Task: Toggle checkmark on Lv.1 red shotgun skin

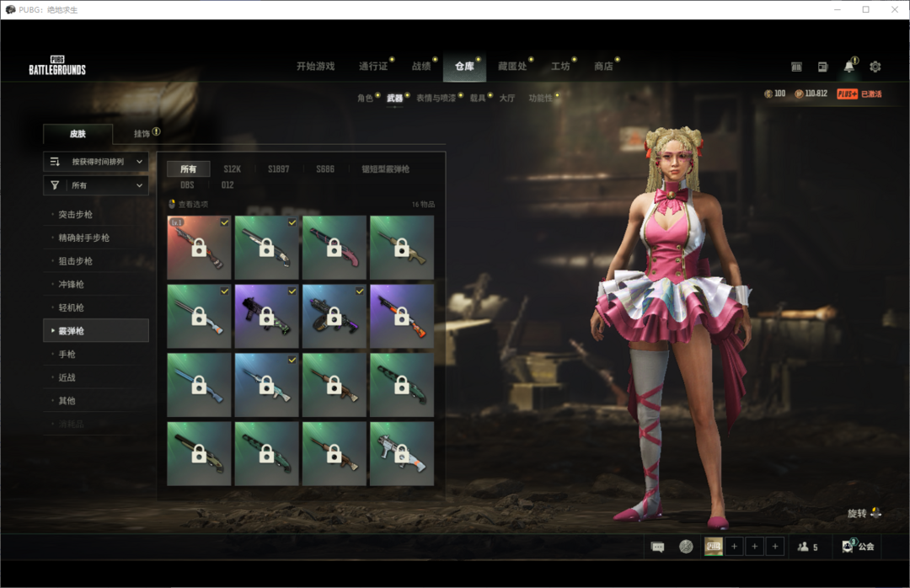Action: point(225,222)
